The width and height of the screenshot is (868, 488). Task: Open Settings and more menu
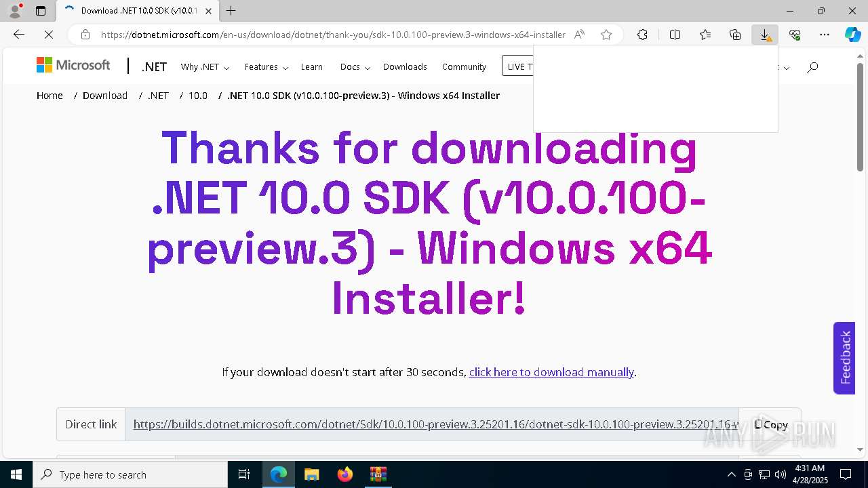pyautogui.click(x=825, y=35)
